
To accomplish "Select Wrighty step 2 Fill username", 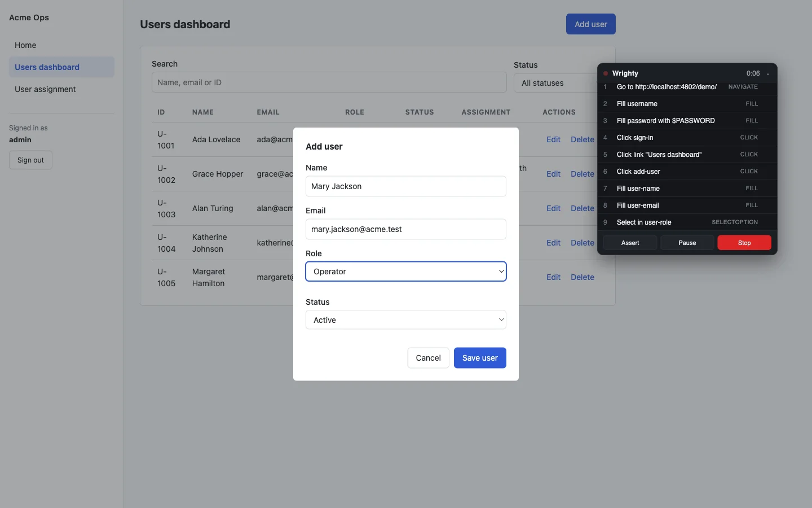I will 687,104.
